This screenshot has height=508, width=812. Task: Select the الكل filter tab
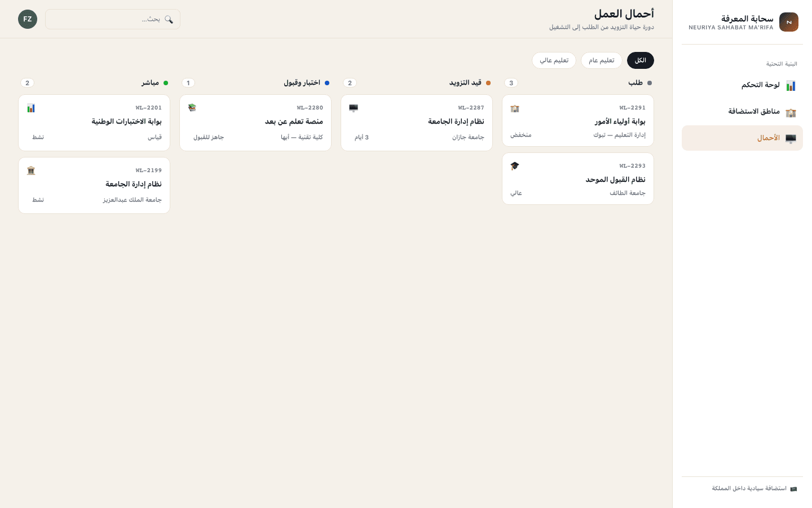(x=641, y=60)
